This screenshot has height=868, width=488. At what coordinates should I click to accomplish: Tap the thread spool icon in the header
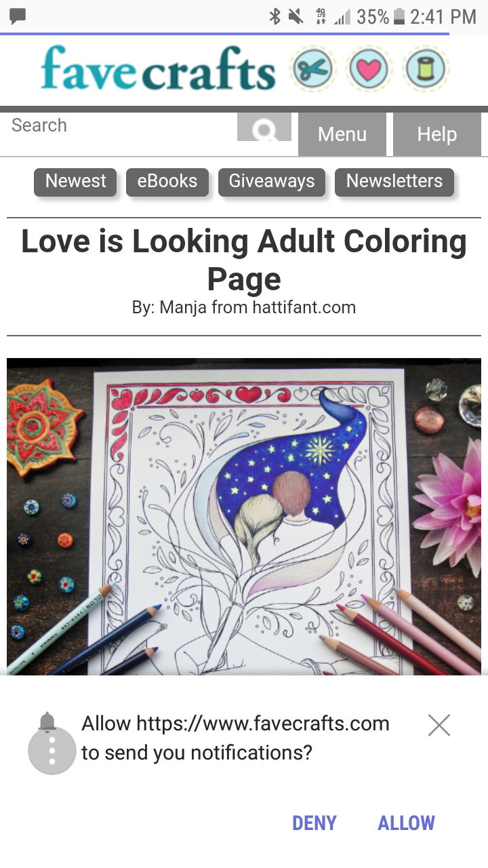click(425, 69)
